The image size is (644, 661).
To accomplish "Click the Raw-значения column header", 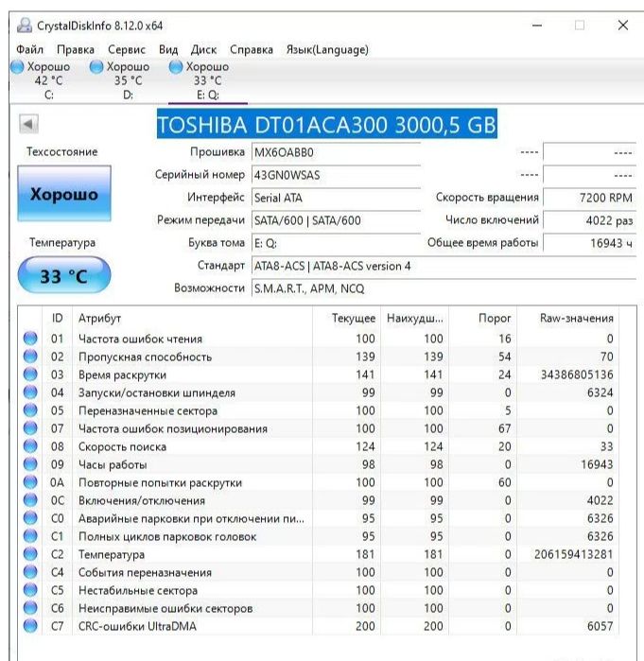I will (x=567, y=319).
